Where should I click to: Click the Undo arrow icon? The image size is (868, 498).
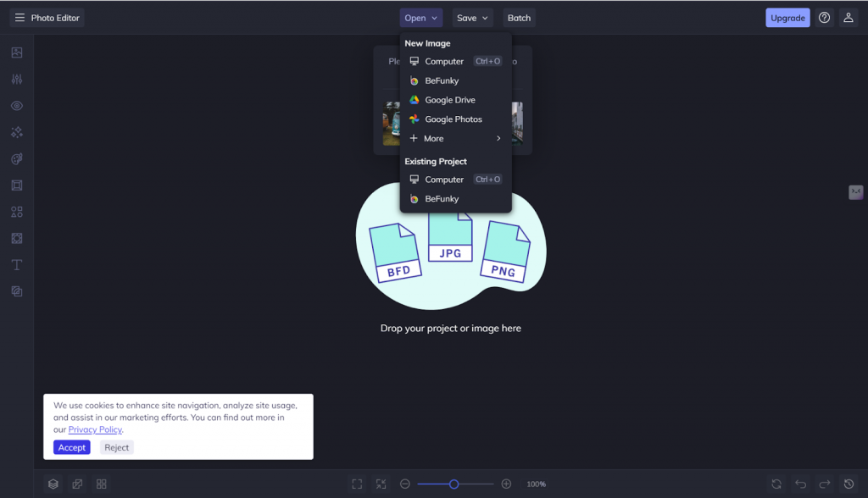(x=800, y=484)
